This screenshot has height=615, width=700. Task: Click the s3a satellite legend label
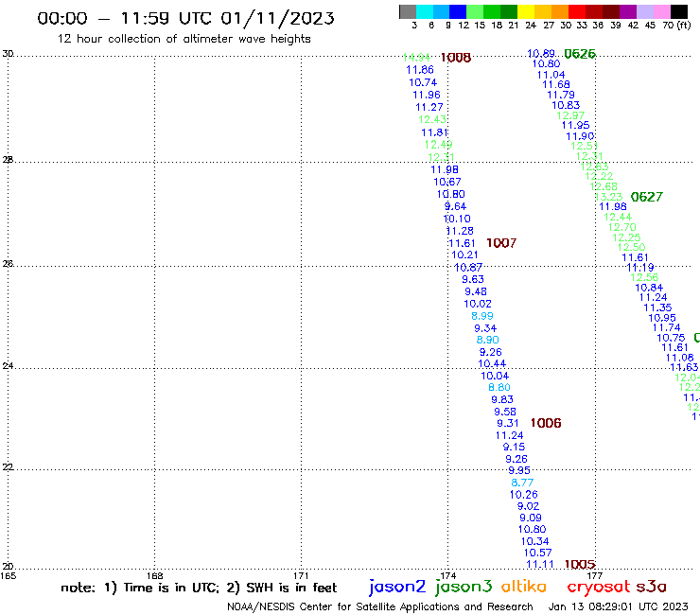(652, 587)
